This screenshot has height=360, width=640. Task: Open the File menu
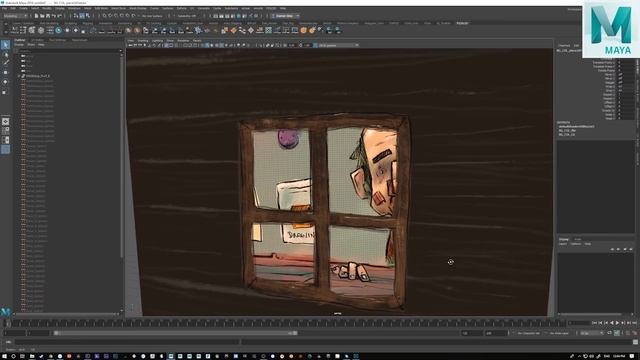4,9
